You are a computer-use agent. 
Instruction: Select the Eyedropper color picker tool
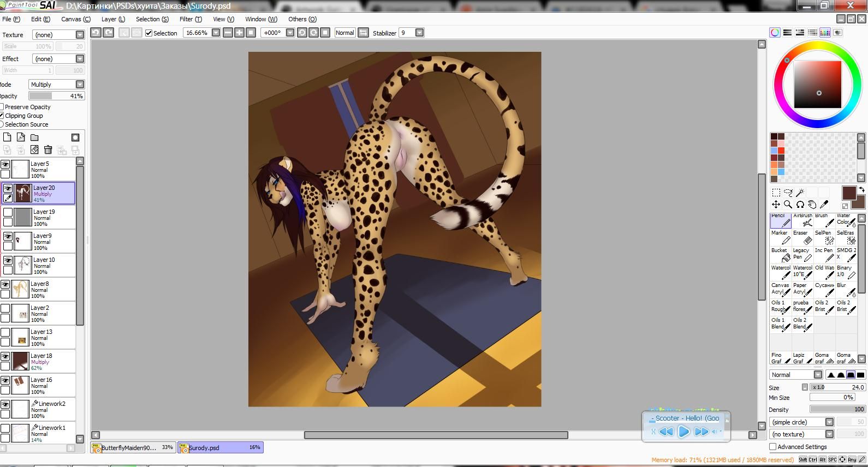[x=824, y=205]
